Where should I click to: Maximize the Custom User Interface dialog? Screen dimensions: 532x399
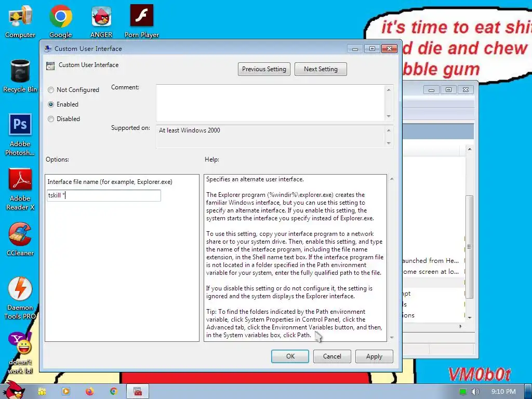click(x=372, y=49)
